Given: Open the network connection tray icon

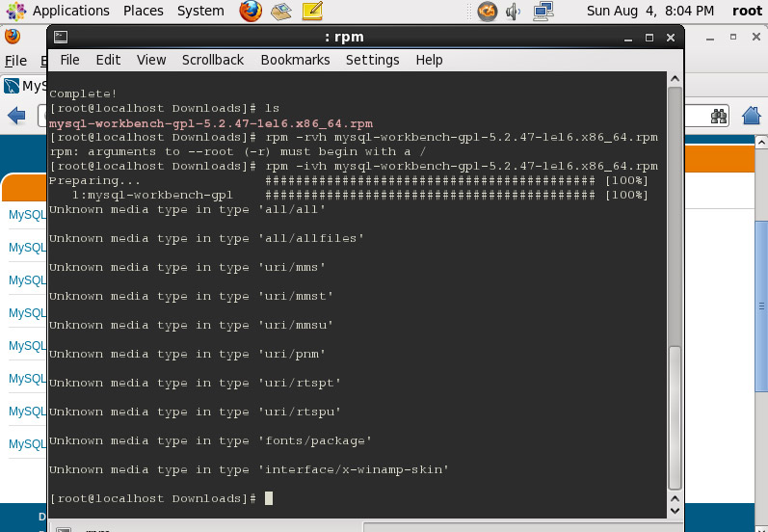Looking at the screenshot, I should pyautogui.click(x=543, y=11).
